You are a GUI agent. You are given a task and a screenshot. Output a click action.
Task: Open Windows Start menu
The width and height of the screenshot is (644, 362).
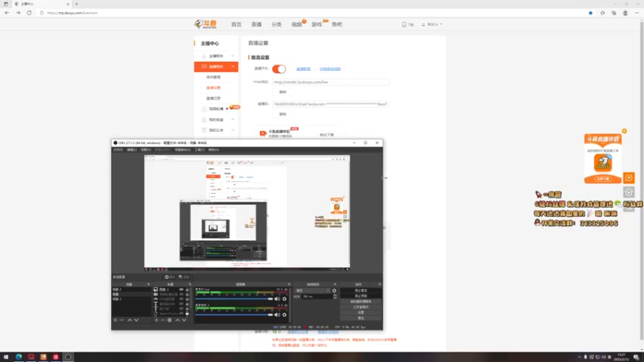(x=6, y=357)
